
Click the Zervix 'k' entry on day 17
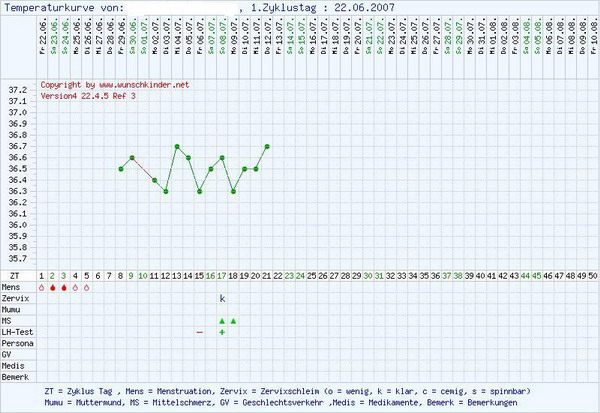pyautogui.click(x=222, y=298)
